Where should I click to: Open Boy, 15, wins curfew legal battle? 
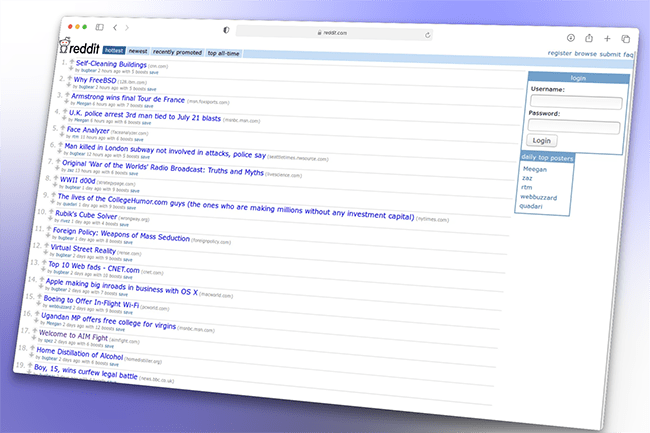pyautogui.click(x=85, y=372)
